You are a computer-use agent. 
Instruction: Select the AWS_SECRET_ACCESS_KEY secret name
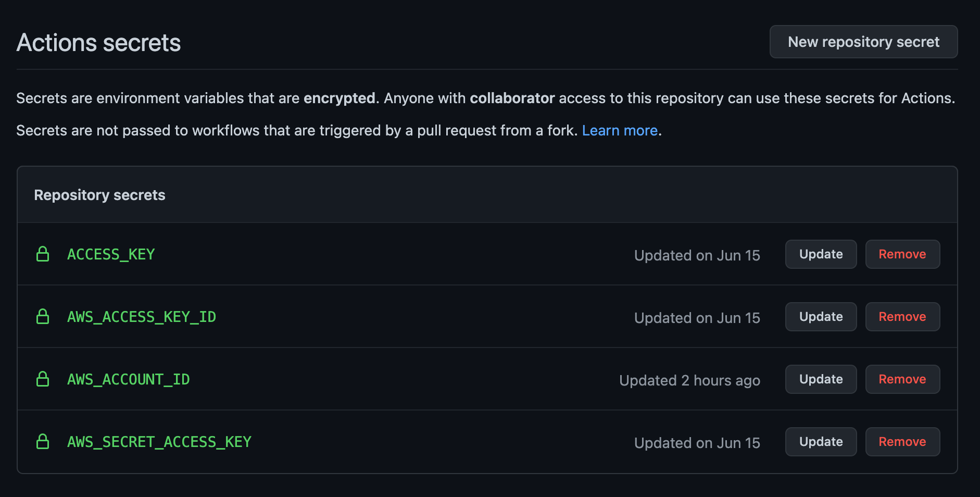159,442
